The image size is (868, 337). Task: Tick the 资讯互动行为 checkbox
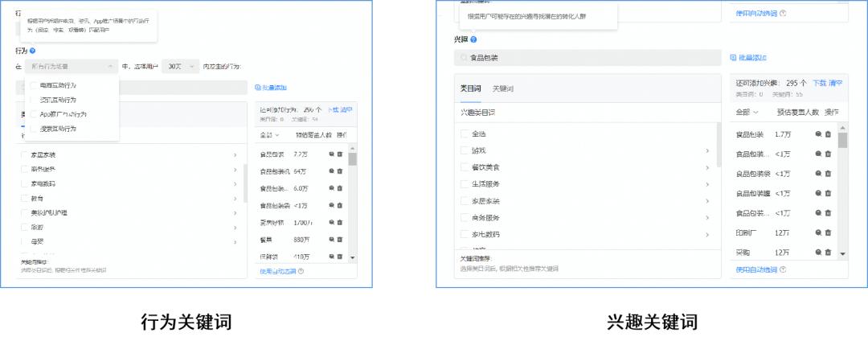click(x=35, y=101)
